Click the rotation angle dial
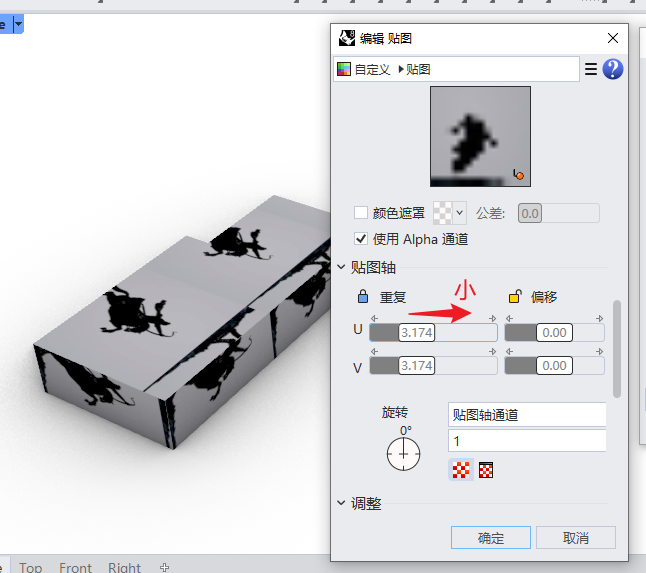646x573 pixels. pyautogui.click(x=403, y=454)
